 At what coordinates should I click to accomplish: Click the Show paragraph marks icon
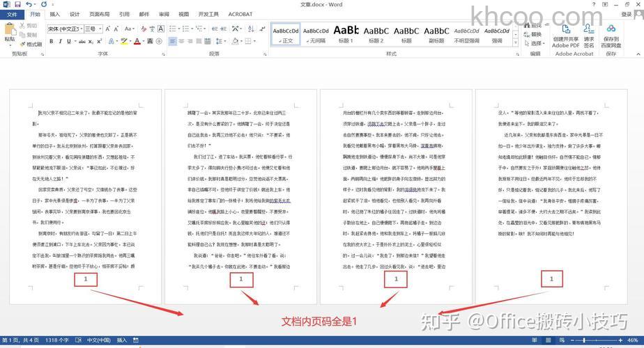pos(262,29)
